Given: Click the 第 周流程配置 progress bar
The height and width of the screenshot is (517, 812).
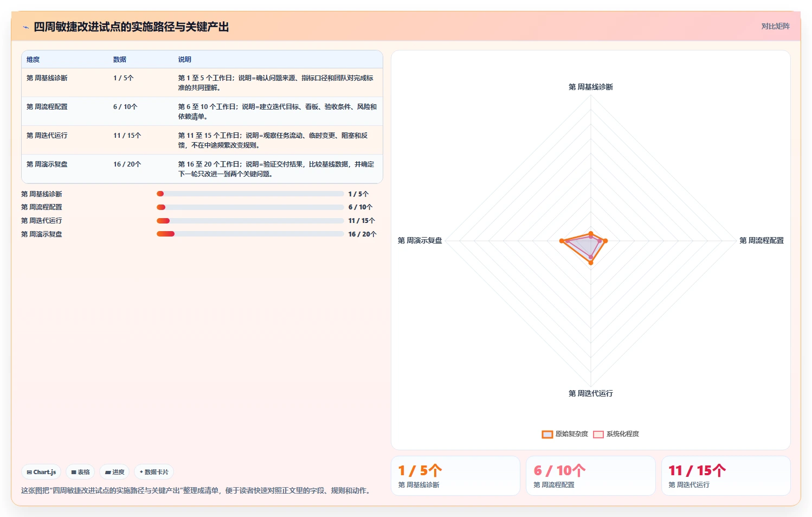Looking at the screenshot, I should 250,207.
